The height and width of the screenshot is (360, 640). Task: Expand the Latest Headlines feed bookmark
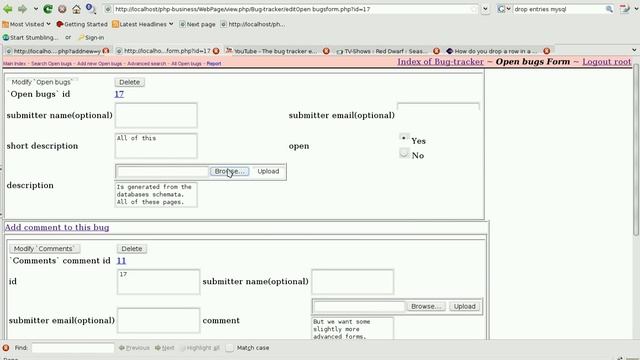[143, 24]
